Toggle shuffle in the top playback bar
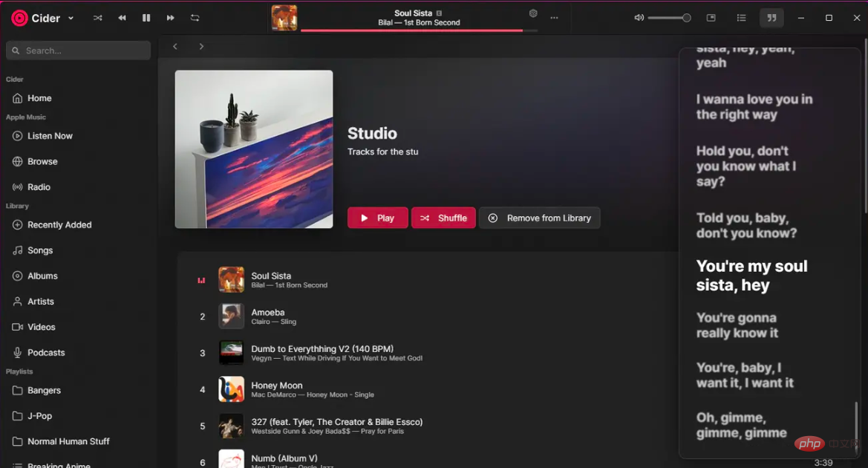The width and height of the screenshot is (868, 468). (98, 18)
